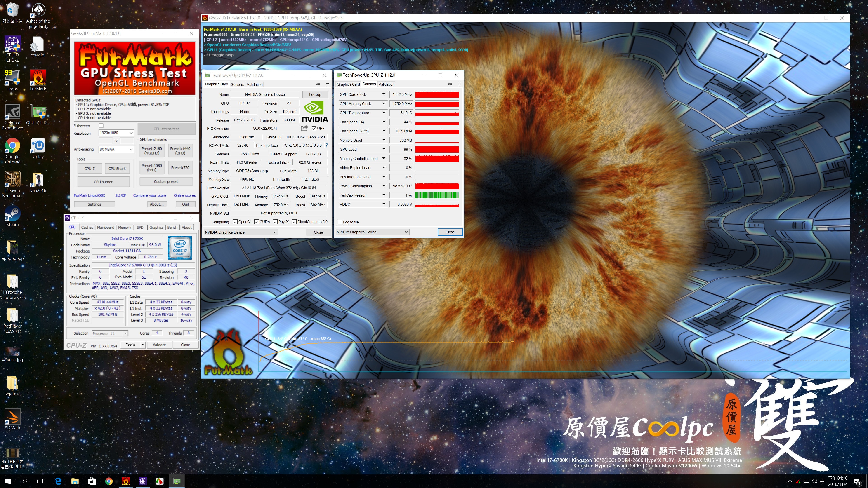Click the Custom preset button
868x488 pixels.
pyautogui.click(x=166, y=181)
